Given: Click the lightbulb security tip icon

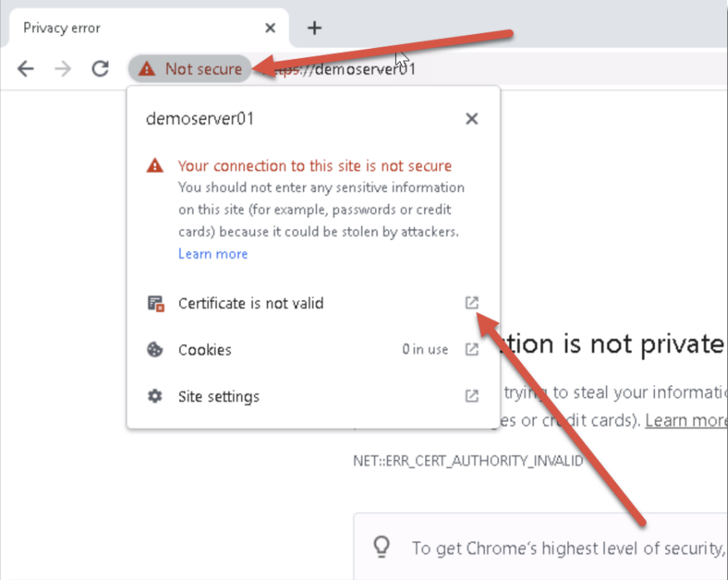Looking at the screenshot, I should 382,547.
